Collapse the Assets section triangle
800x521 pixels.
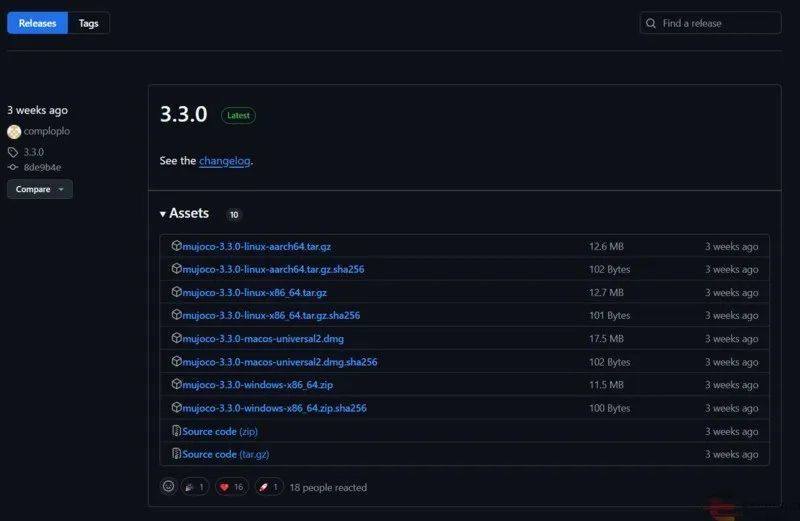[x=163, y=214]
